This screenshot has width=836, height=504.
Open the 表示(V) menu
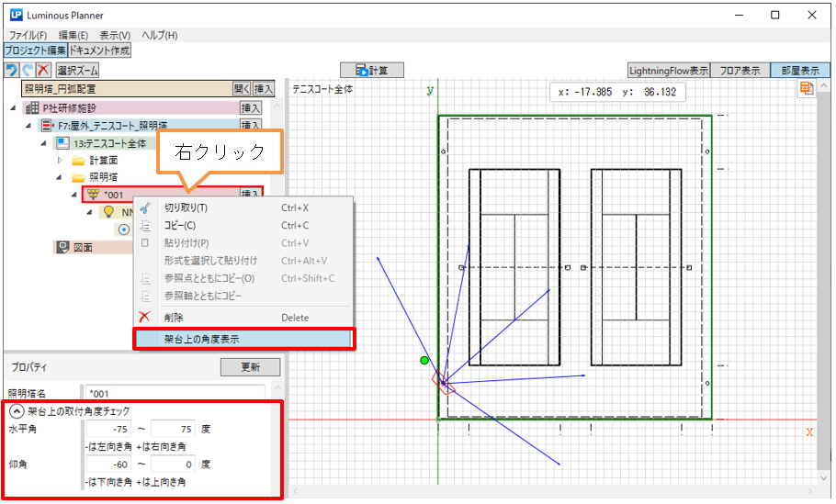[x=114, y=35]
